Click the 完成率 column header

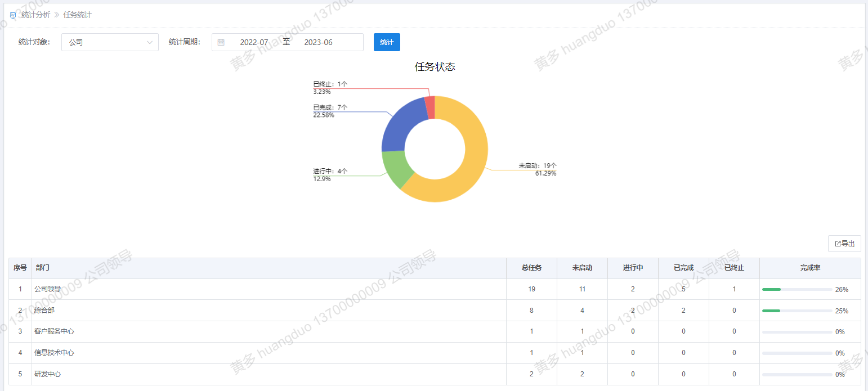click(x=810, y=268)
